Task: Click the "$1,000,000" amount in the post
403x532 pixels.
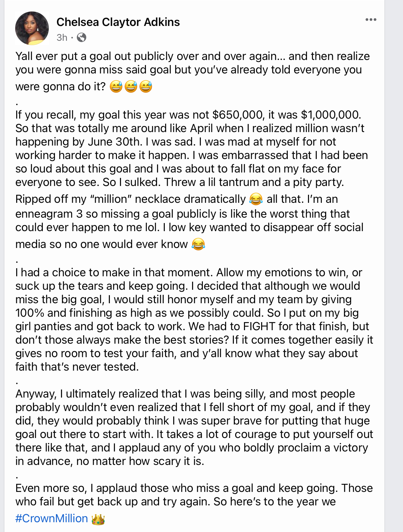Action: (331, 115)
